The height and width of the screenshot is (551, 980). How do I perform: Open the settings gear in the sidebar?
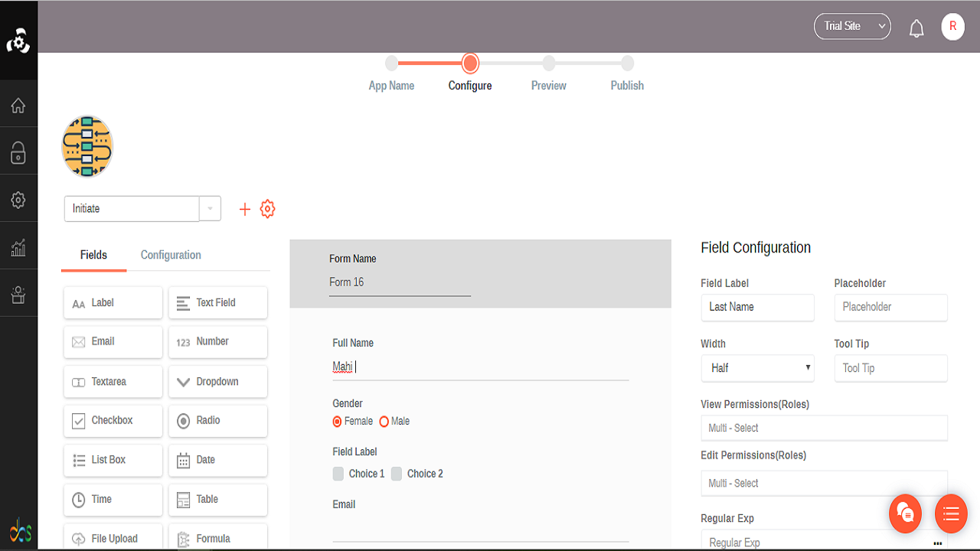pos(18,199)
